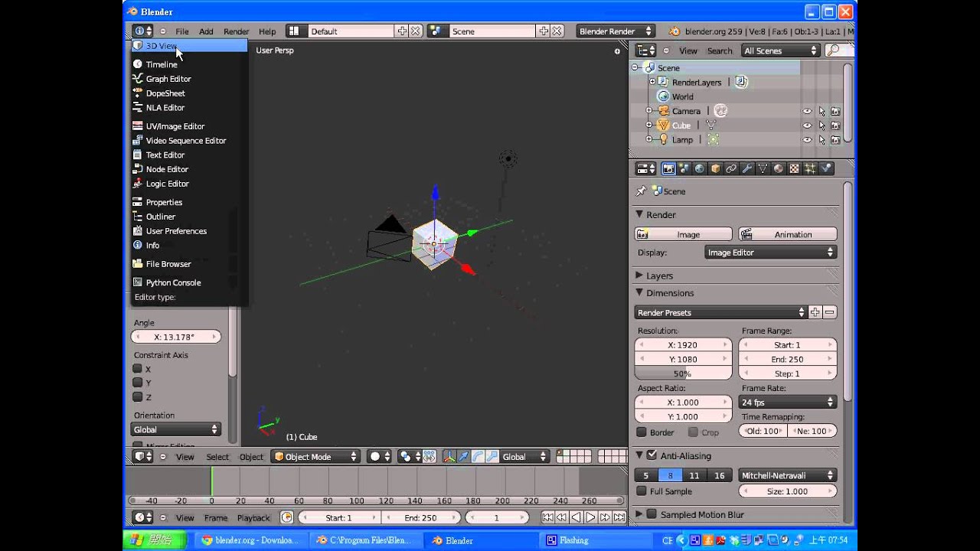Pin the Scene properties context
Image resolution: width=980 pixels, height=551 pixels.
pos(641,191)
